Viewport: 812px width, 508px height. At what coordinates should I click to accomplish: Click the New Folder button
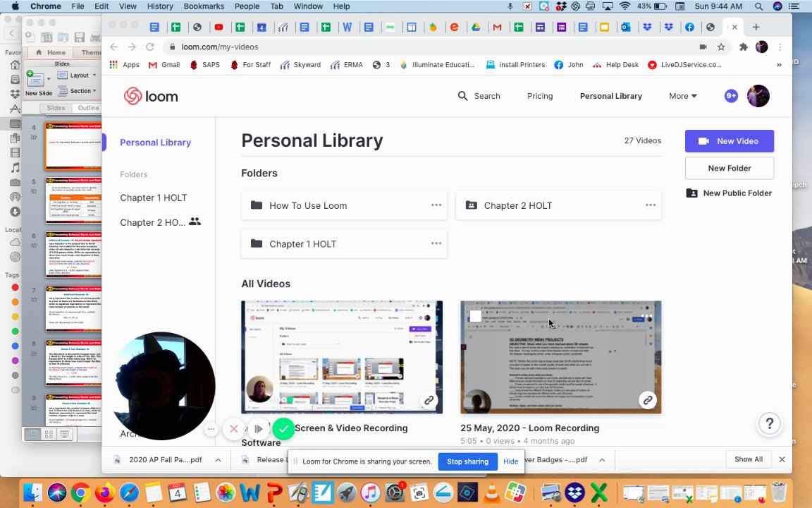point(729,168)
